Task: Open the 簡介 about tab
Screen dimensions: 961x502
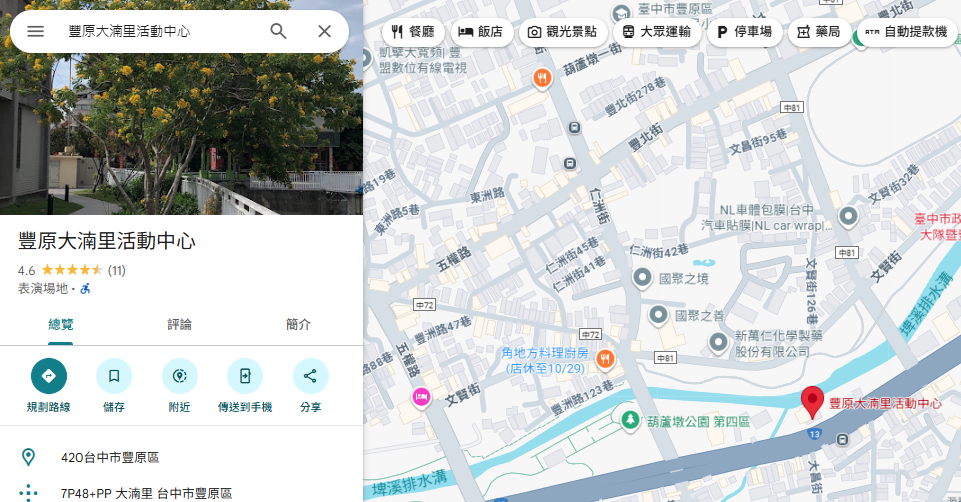Action: click(298, 324)
